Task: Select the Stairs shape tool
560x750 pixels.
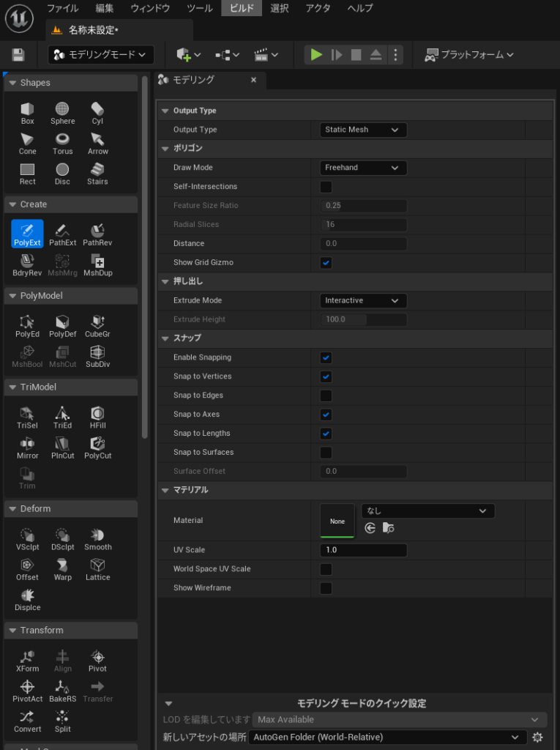Action: (x=97, y=174)
